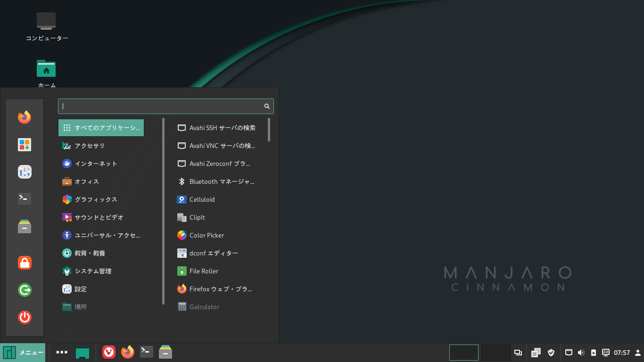Screen dimensions: 644x362
Task: Launch Firefox from the panel launcher
Action: point(128,352)
